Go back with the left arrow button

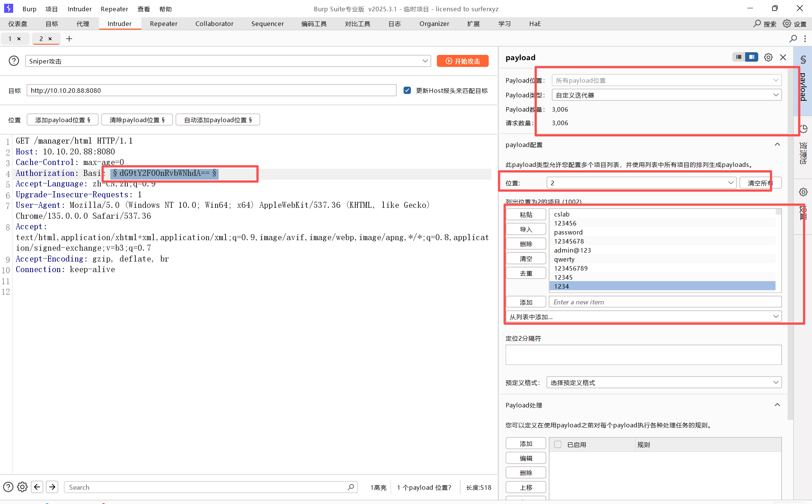pyautogui.click(x=37, y=487)
